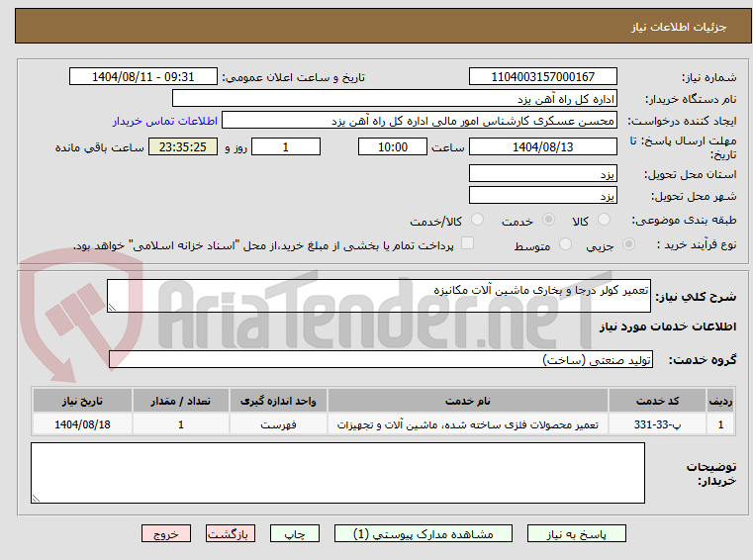Click the deadline time field 10:00
The image size is (753, 560).
tap(393, 146)
